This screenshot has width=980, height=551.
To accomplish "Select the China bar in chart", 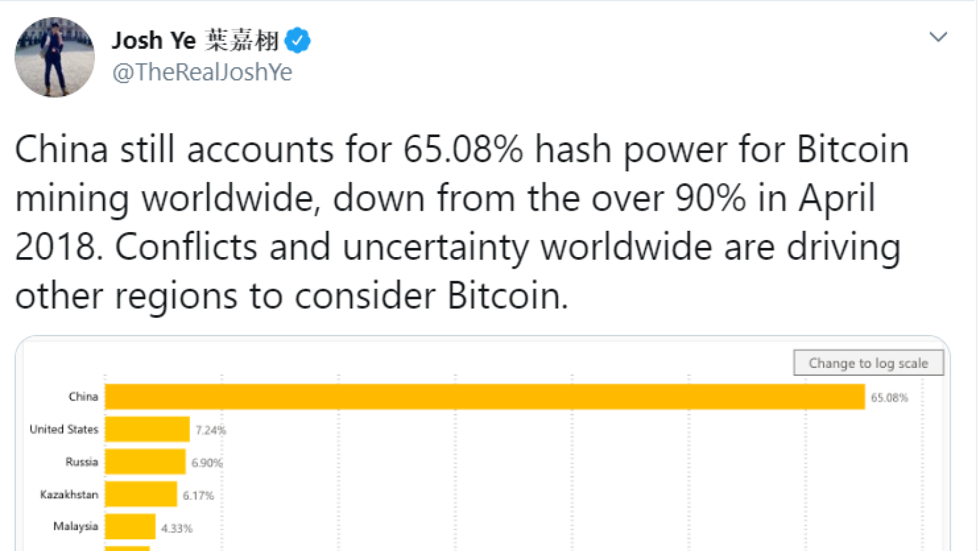I will point(485,397).
